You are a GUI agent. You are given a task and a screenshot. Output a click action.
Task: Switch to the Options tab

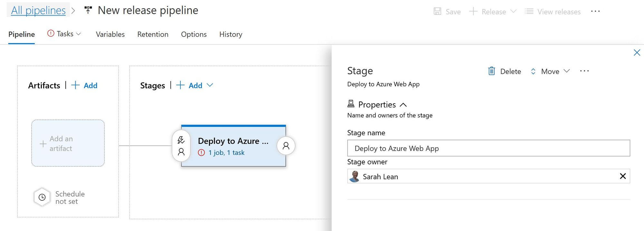pos(194,34)
